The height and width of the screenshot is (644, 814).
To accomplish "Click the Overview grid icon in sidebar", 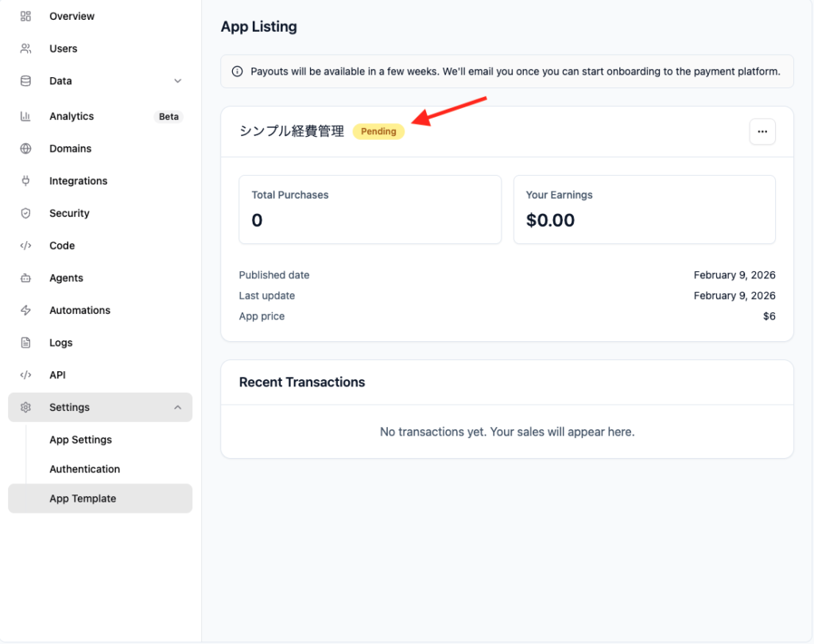I will (25, 16).
